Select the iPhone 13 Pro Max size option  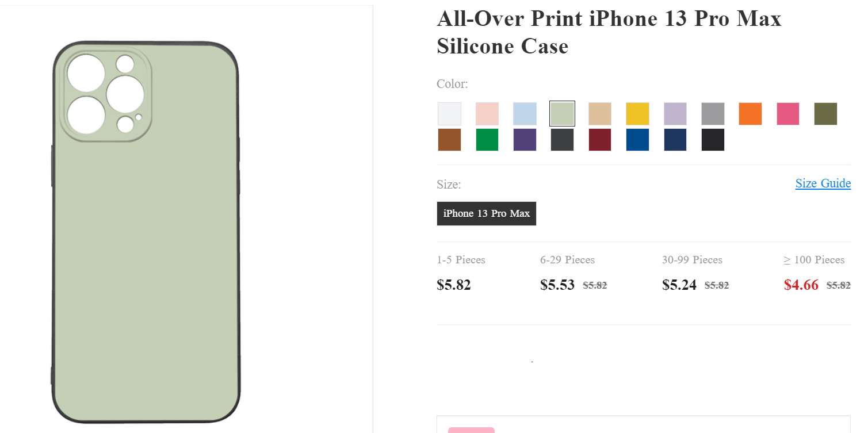486,213
